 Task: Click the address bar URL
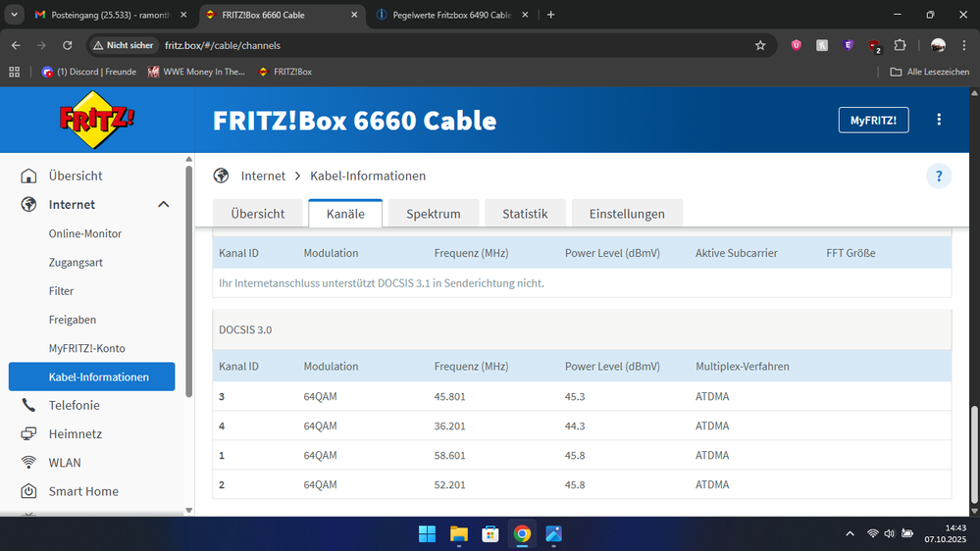(223, 46)
